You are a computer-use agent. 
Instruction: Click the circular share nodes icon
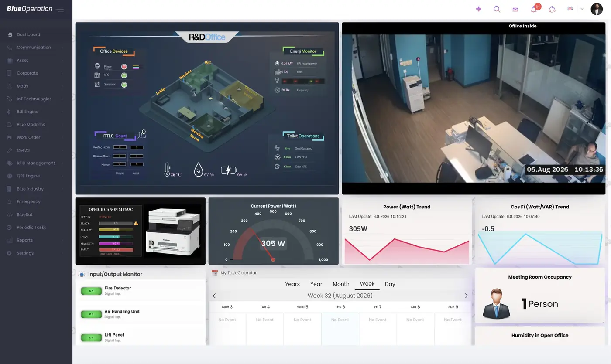tap(552, 9)
